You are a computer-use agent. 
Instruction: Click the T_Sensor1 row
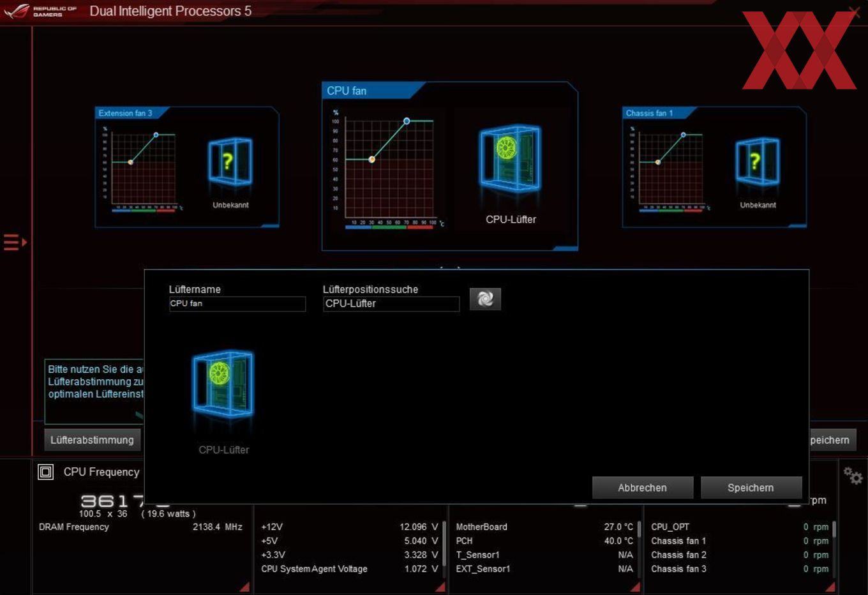544,555
